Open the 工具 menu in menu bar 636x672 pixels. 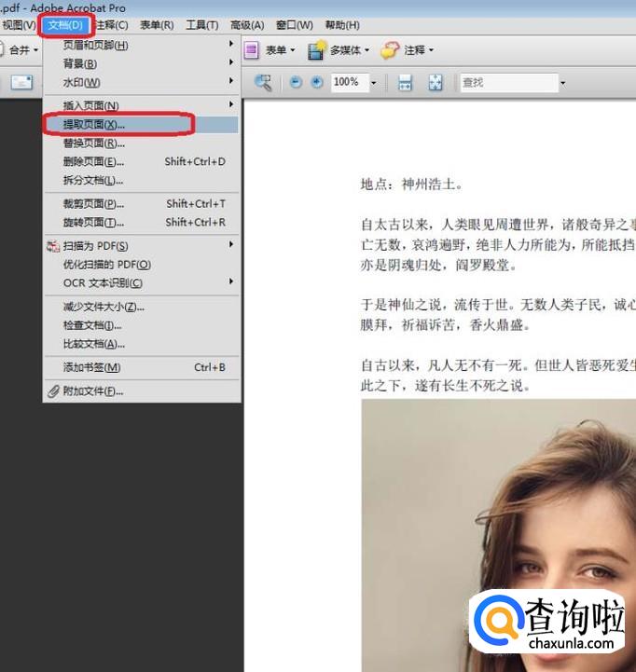(200, 25)
